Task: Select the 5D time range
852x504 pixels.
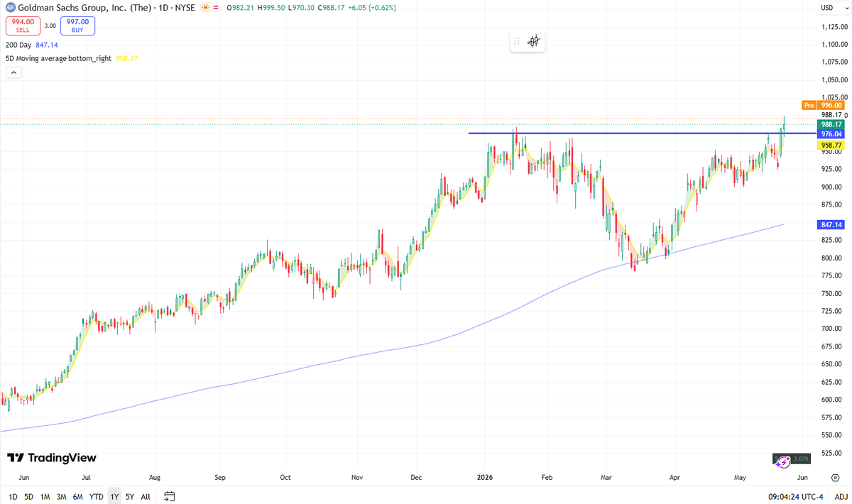Action: tap(28, 496)
